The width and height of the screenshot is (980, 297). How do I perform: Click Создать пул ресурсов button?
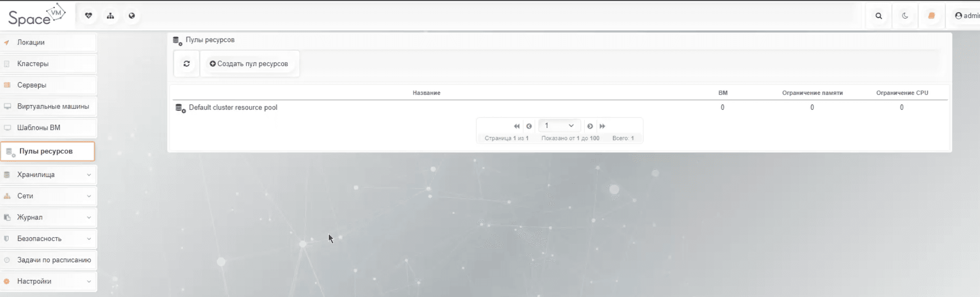(x=249, y=64)
